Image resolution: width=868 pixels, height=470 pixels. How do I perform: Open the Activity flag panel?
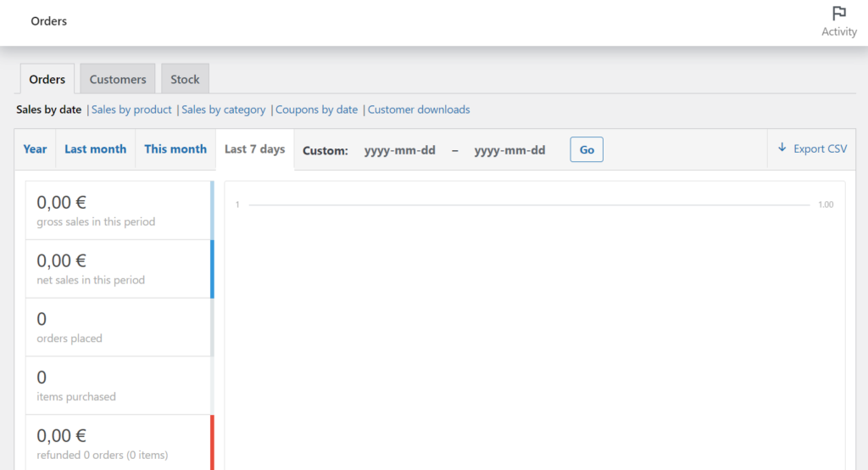838,21
